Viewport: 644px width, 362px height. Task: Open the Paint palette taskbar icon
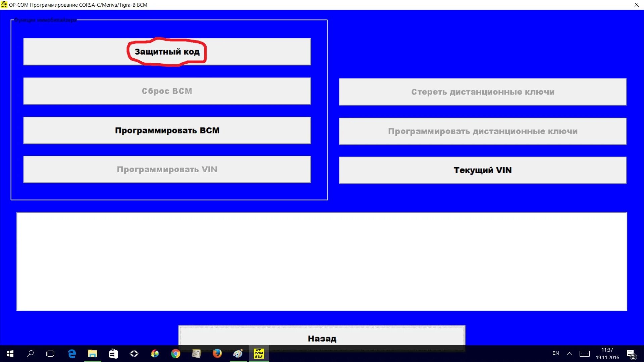pos(238,354)
